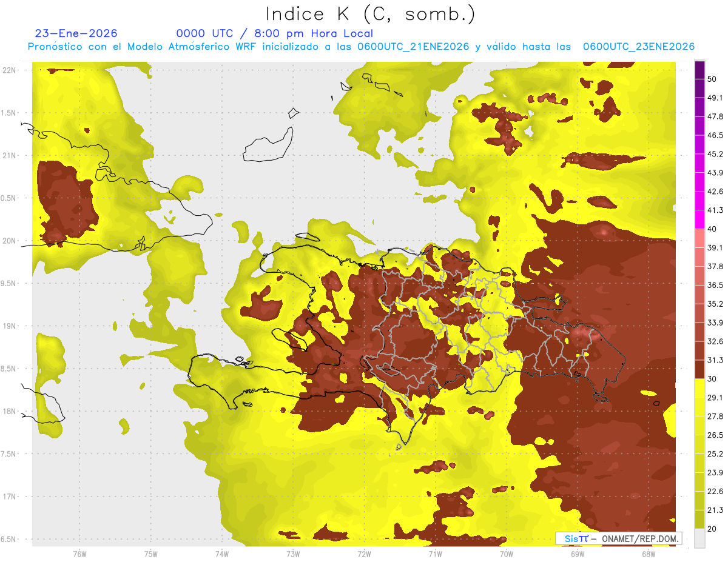Pick the dark purple swatch above 50
The image size is (728, 562).
[x=700, y=70]
